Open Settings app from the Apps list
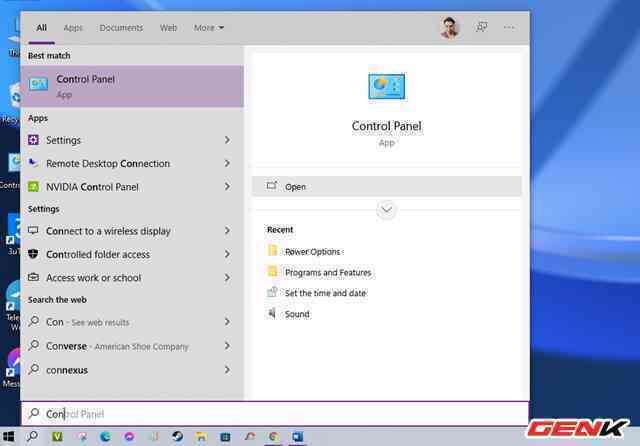 (132, 140)
